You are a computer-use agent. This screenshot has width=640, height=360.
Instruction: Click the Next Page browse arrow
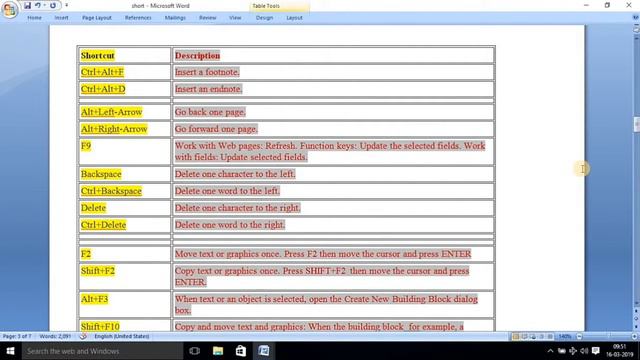coord(636,327)
